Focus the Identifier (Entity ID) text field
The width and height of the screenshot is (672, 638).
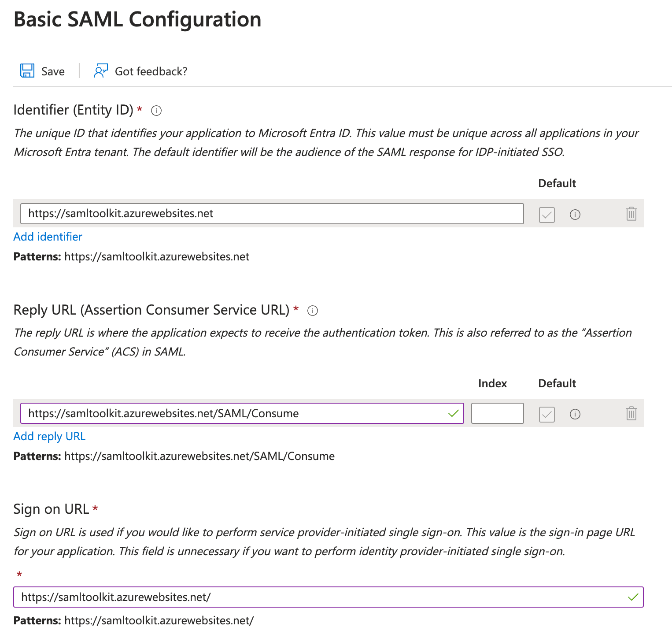coord(272,214)
